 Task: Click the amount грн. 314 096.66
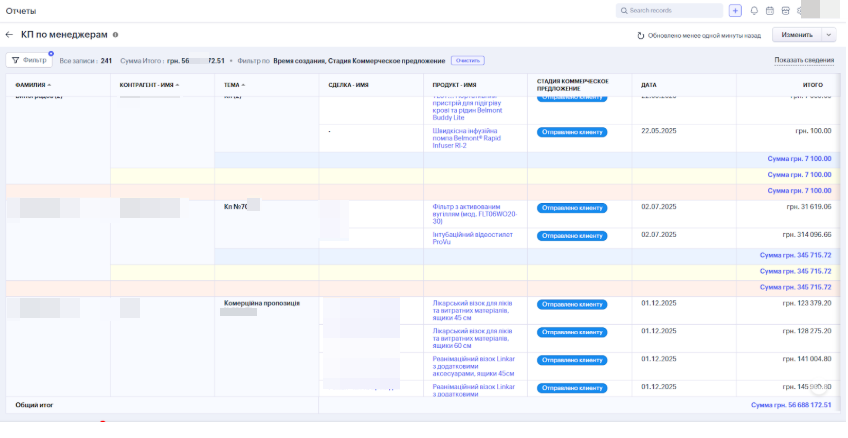coord(807,235)
